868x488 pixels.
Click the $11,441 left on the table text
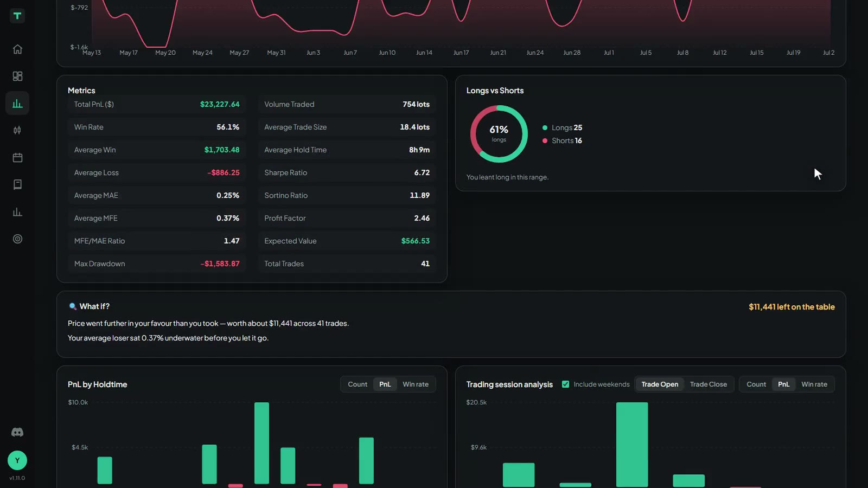coord(792,307)
